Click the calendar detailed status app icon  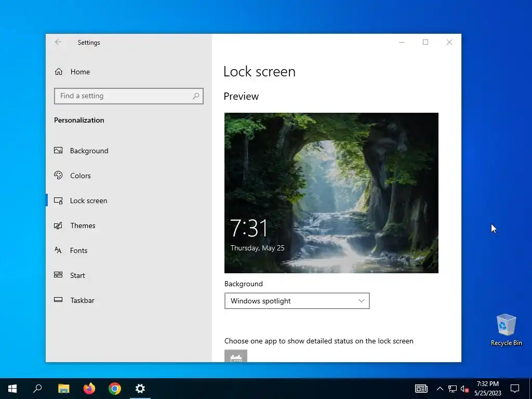click(x=236, y=356)
